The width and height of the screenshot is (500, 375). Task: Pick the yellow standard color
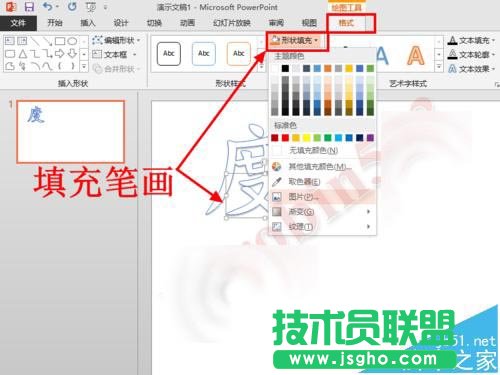point(306,138)
